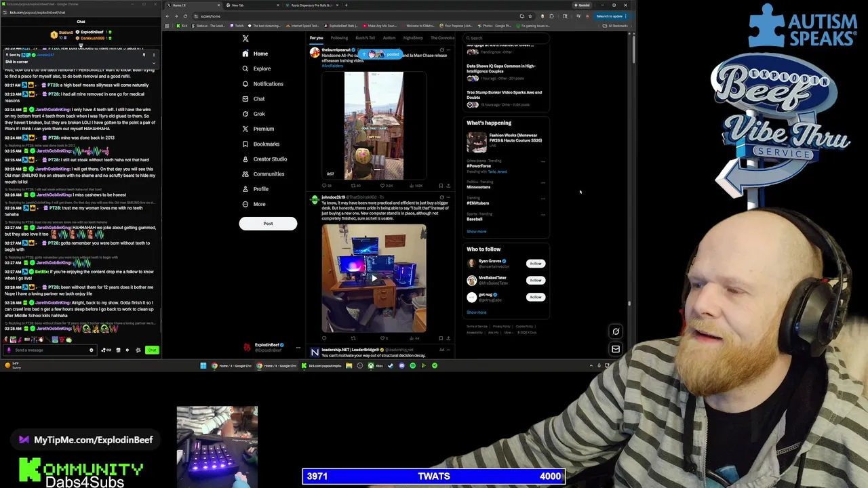Switch to the highaSterp tab
This screenshot has height=488, width=868.
click(413, 38)
